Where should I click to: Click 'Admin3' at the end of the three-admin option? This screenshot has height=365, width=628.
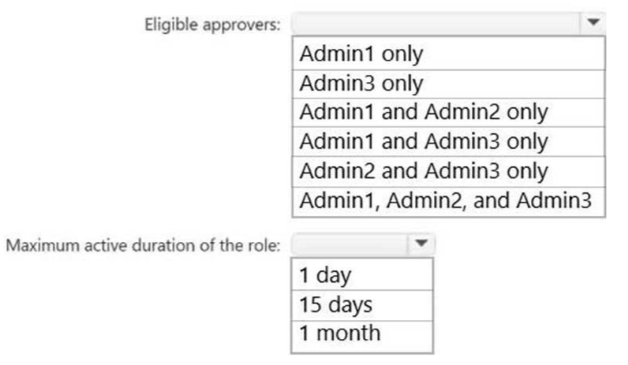click(554, 200)
